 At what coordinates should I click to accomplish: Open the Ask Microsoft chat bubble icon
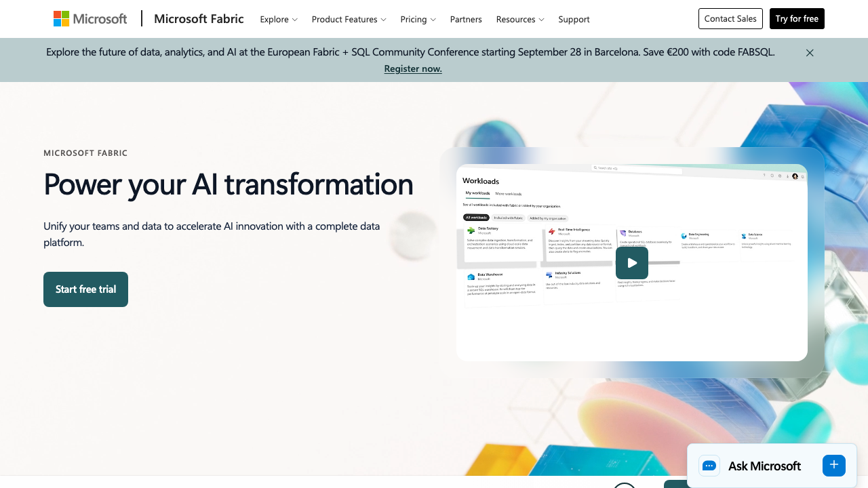[x=709, y=466]
